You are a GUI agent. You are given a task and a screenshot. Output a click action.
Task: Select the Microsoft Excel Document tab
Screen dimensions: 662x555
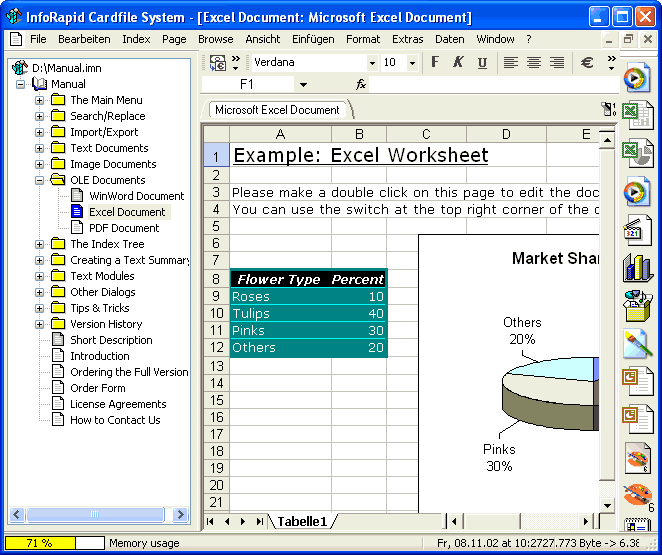pyautogui.click(x=277, y=110)
